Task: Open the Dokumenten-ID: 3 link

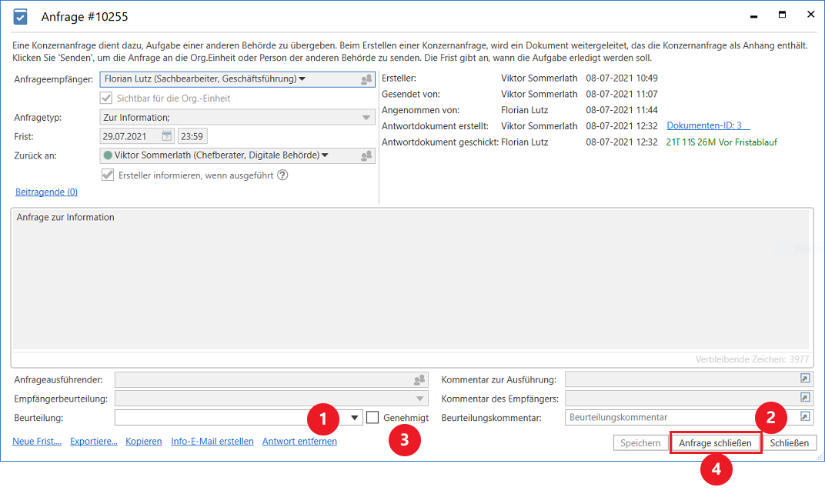Action: (x=707, y=125)
